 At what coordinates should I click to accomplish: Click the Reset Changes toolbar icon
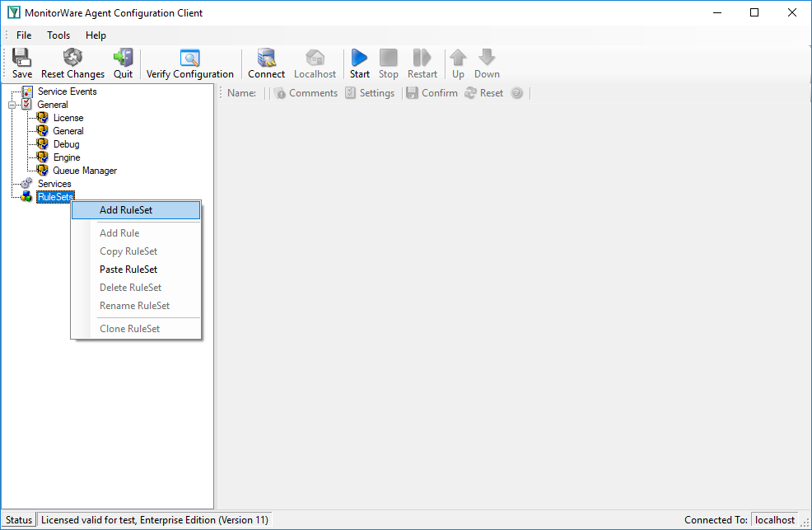click(72, 57)
